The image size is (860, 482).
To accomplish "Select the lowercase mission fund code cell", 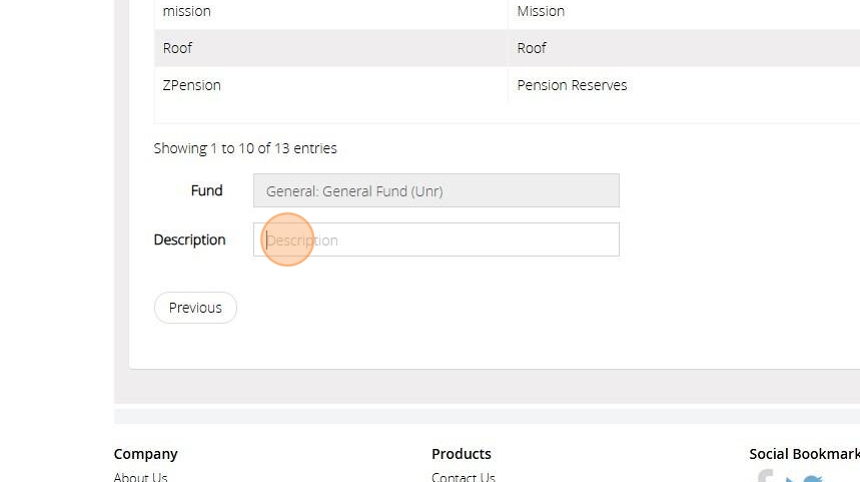I will (x=187, y=11).
